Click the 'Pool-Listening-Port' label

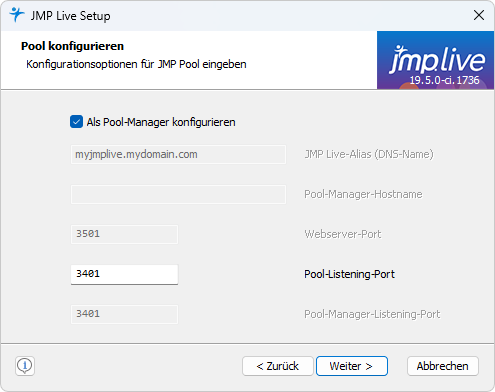[349, 274]
